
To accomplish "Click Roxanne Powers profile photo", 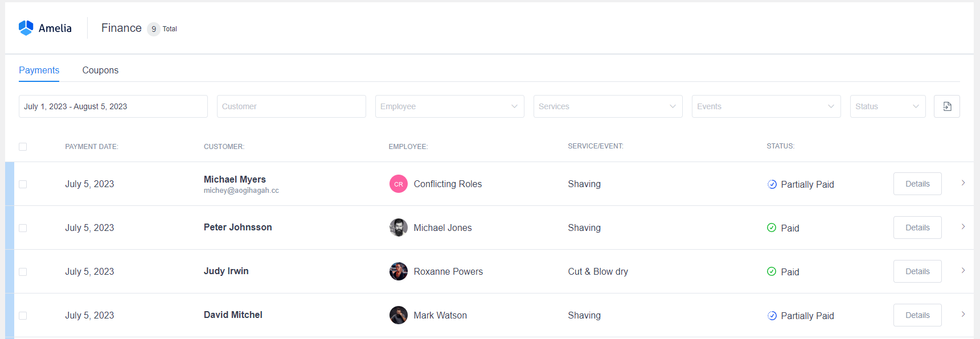I will tap(398, 271).
